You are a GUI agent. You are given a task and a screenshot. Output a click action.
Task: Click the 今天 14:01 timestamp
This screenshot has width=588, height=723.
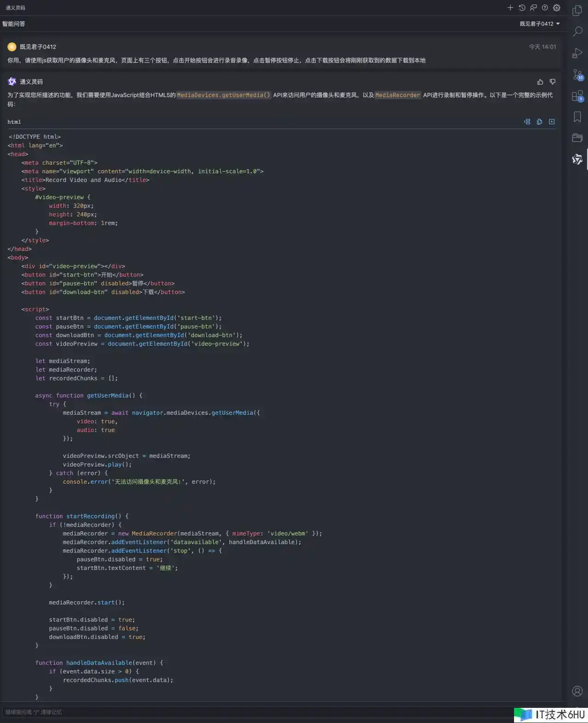(542, 47)
